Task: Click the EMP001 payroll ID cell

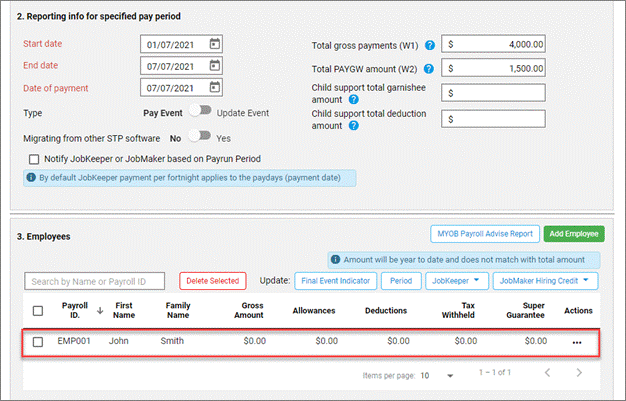Action: [74, 341]
